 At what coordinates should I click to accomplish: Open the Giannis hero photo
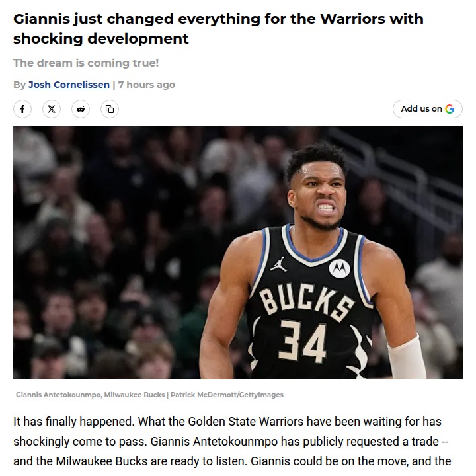point(238,253)
